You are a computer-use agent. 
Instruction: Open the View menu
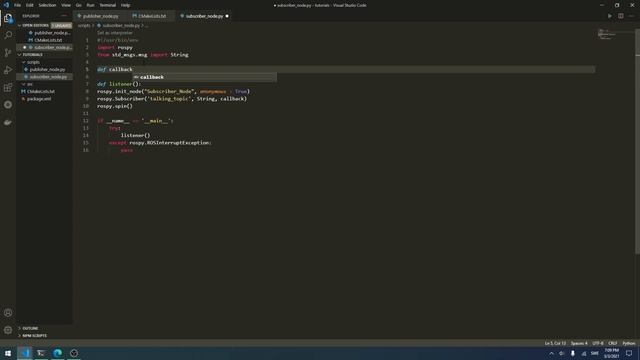point(66,5)
